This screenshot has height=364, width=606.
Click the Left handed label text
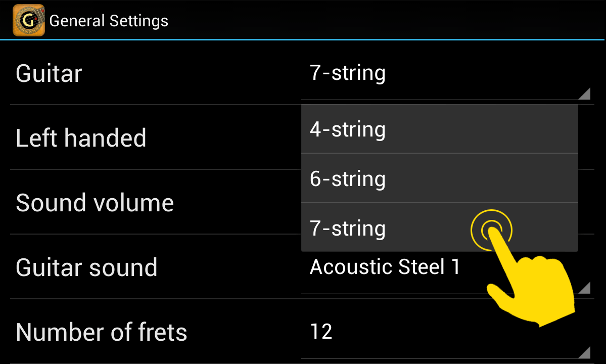pyautogui.click(x=81, y=138)
